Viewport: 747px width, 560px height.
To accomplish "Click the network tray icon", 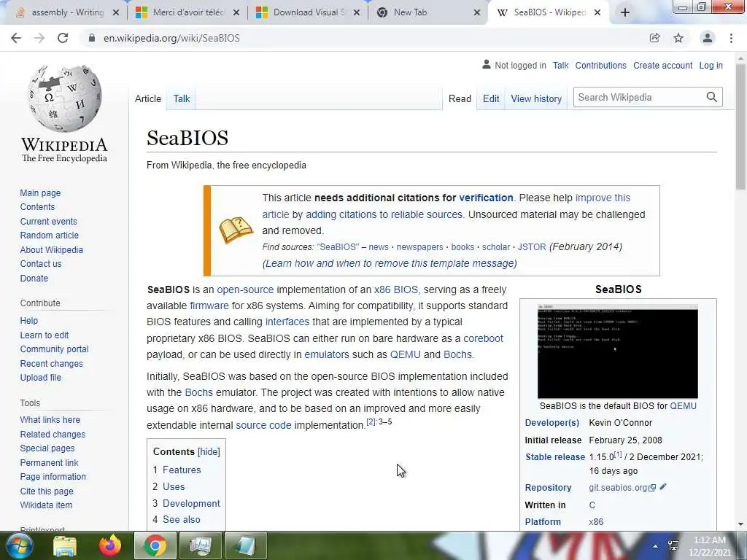I will 673,545.
